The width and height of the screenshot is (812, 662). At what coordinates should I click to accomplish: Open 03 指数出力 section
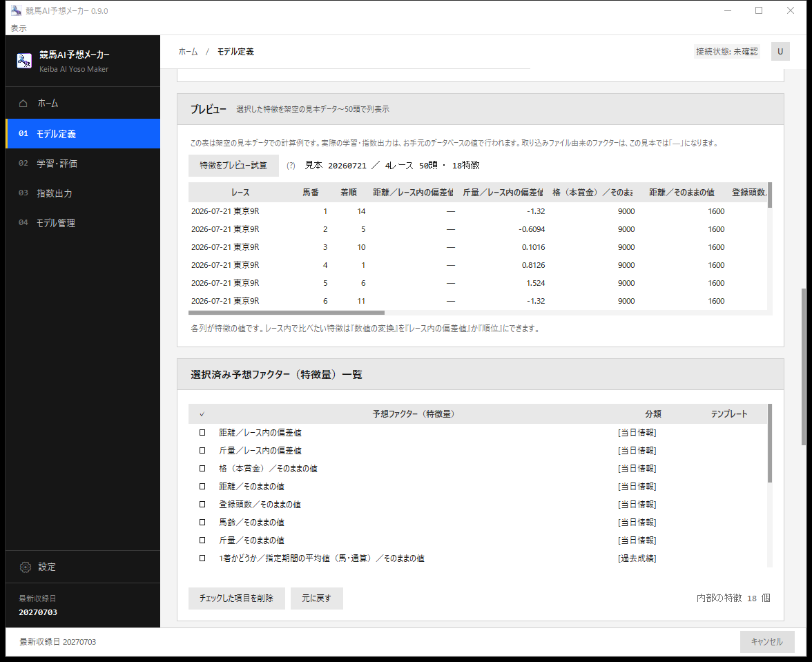tap(83, 193)
